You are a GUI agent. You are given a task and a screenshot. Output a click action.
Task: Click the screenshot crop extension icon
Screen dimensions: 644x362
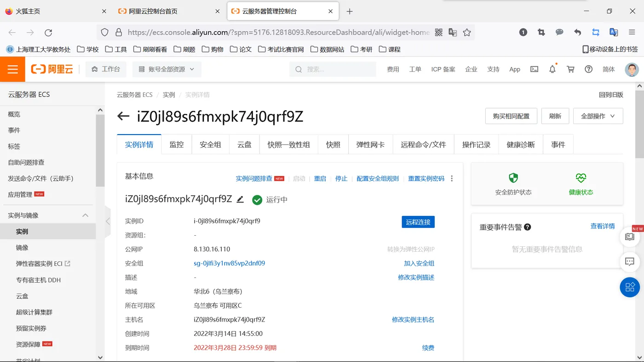pyautogui.click(x=541, y=32)
